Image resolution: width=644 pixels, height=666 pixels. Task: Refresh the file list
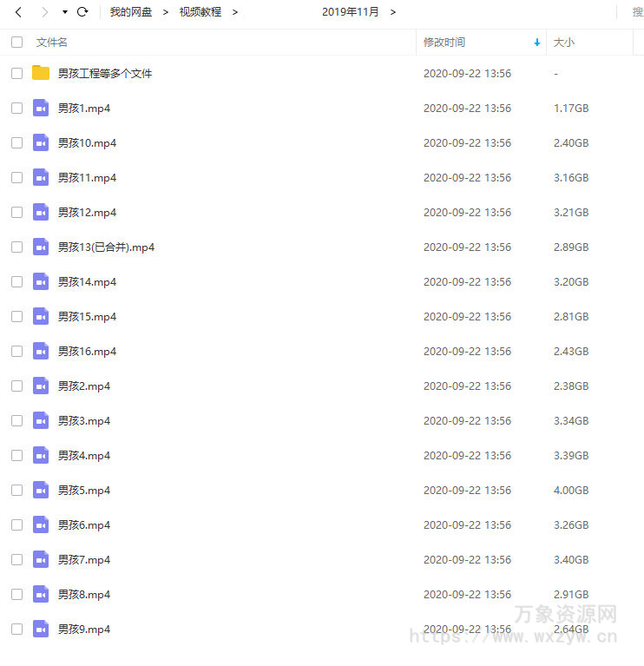coord(82,12)
